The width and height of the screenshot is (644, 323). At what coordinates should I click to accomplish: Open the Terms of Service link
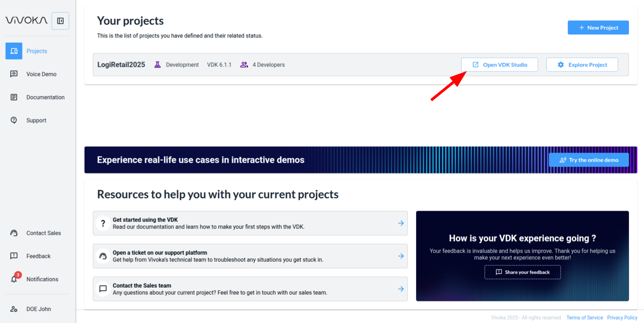pyautogui.click(x=584, y=317)
